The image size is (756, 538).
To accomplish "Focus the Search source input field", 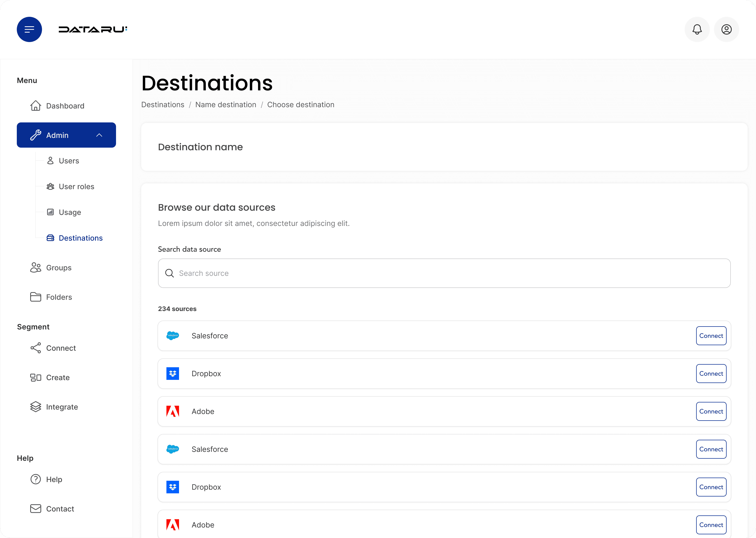I will coord(444,273).
